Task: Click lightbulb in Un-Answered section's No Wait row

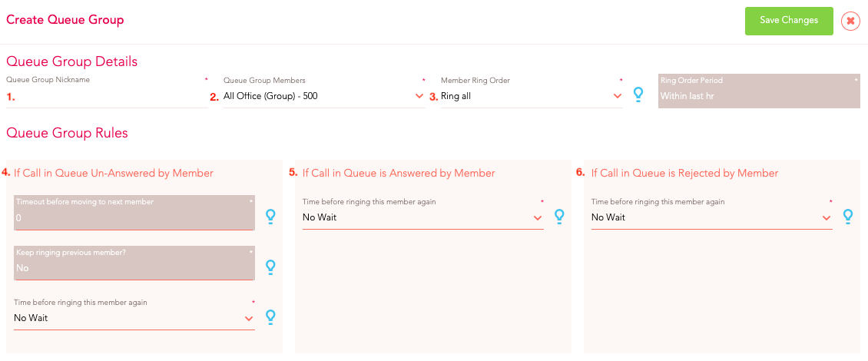Action: (270, 317)
